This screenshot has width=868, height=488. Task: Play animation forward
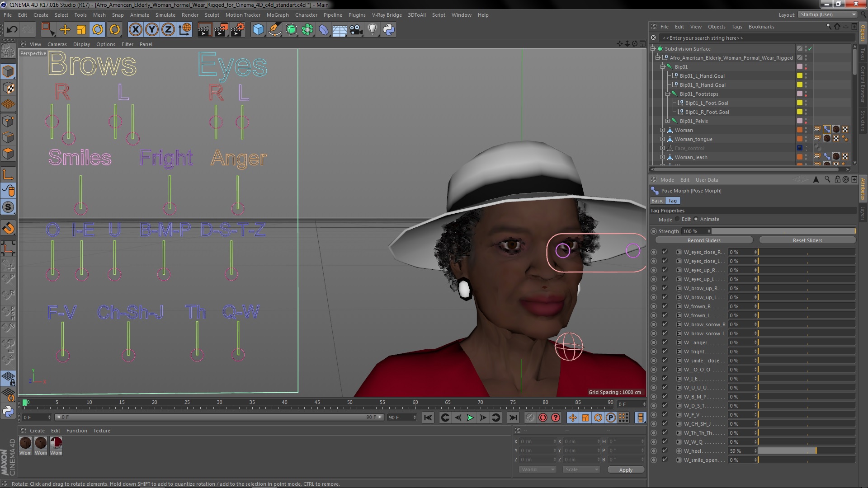470,418
